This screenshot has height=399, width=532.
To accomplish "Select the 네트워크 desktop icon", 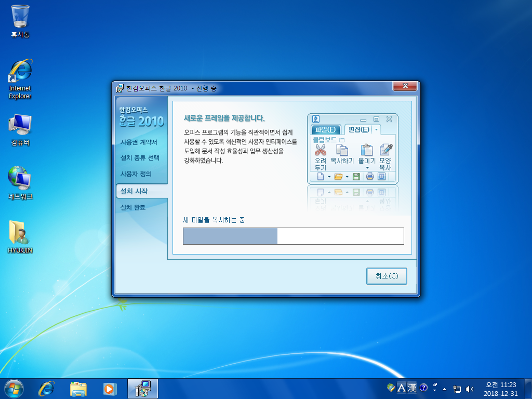I will click(20, 182).
